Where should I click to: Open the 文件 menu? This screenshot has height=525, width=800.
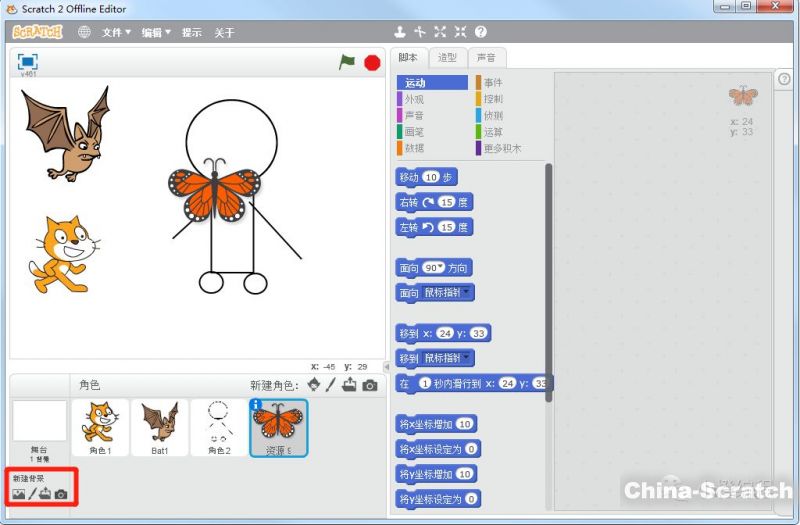[116, 32]
